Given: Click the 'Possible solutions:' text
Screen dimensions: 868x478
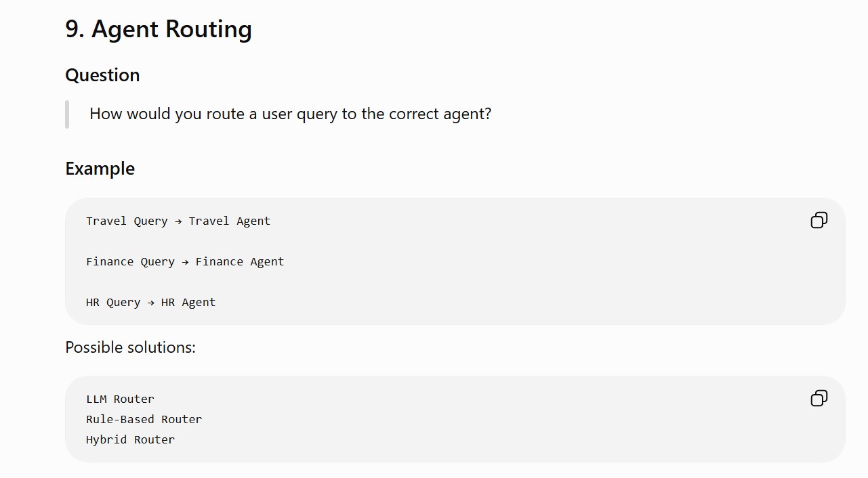Looking at the screenshot, I should (x=130, y=347).
